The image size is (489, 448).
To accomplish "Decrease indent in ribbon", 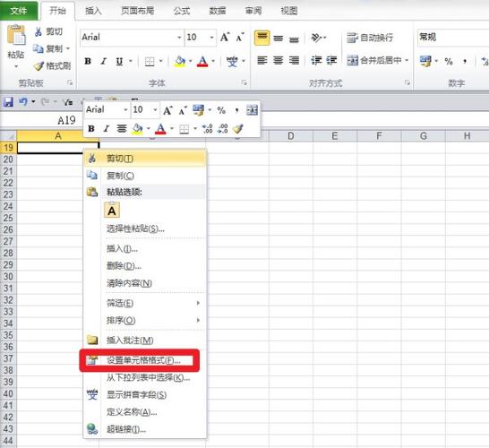I will point(316,60).
